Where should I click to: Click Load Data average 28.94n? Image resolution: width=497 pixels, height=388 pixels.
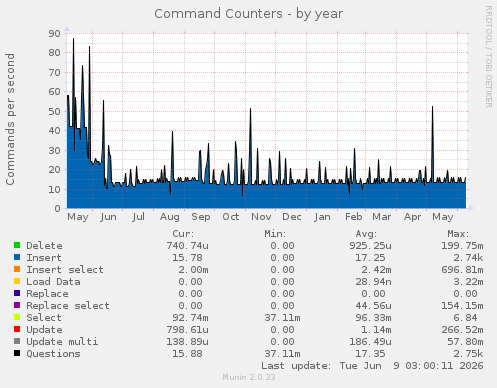(373, 282)
